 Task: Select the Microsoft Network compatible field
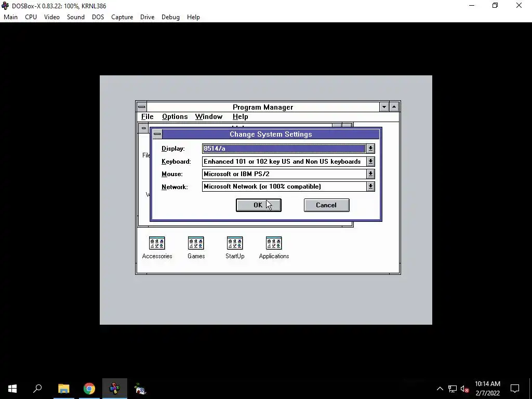[x=284, y=187]
